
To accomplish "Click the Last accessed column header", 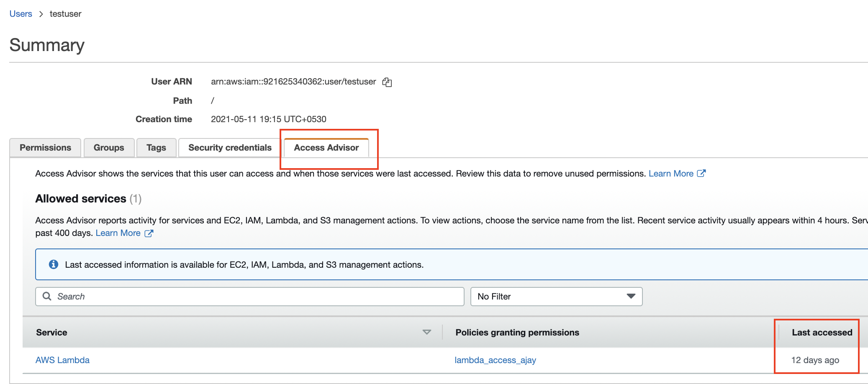I will point(822,332).
